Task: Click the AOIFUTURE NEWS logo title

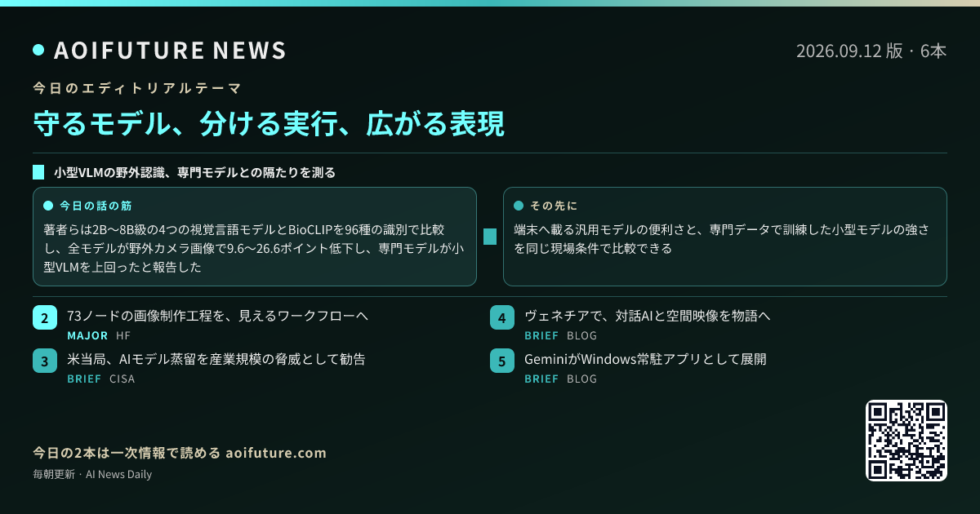Action: [170, 51]
